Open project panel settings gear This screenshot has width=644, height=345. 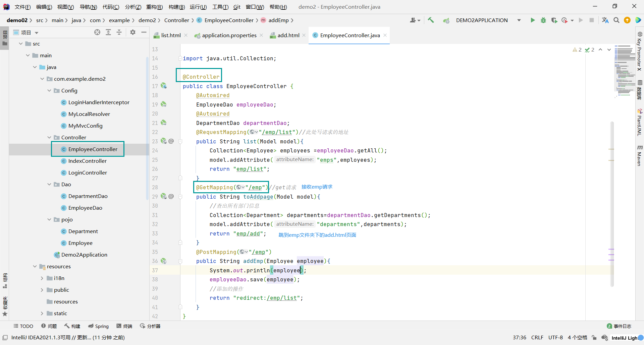pos(133,32)
